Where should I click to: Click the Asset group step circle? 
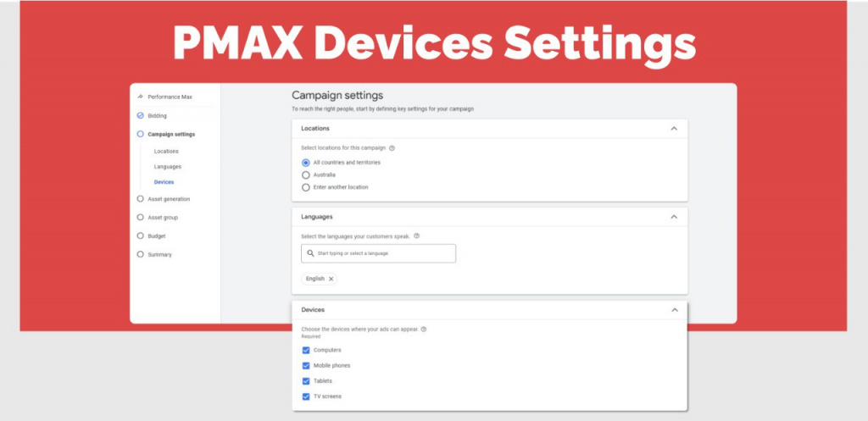point(140,218)
